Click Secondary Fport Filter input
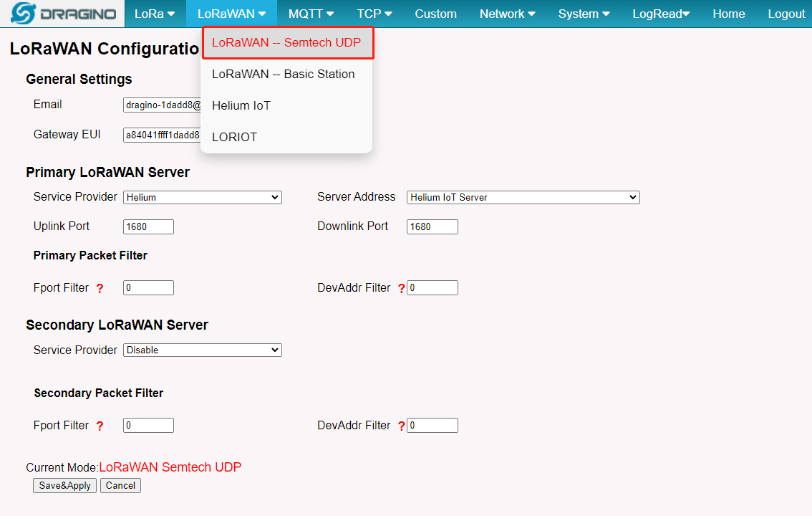This screenshot has height=516, width=812. 149,425
